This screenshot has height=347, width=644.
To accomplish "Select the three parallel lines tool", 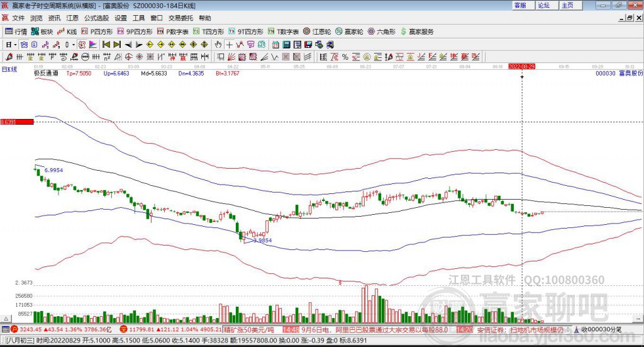I will pyautogui.click(x=307, y=57).
